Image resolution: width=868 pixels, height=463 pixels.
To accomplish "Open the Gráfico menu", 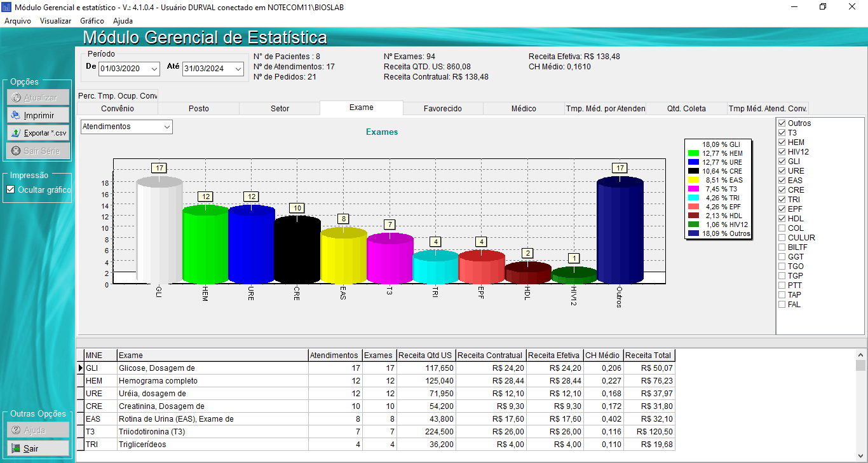I will click(92, 21).
